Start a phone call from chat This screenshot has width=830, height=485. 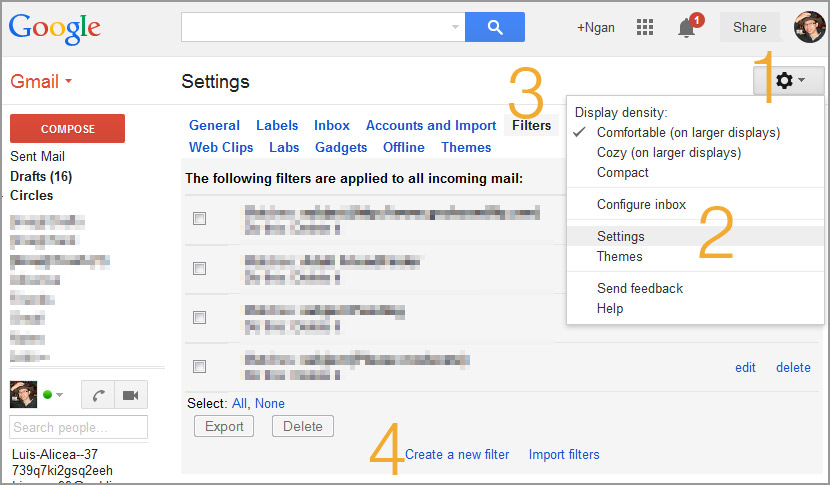pos(98,395)
